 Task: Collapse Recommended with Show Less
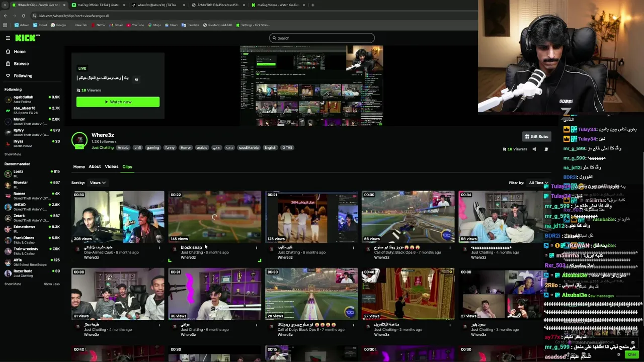(x=52, y=284)
